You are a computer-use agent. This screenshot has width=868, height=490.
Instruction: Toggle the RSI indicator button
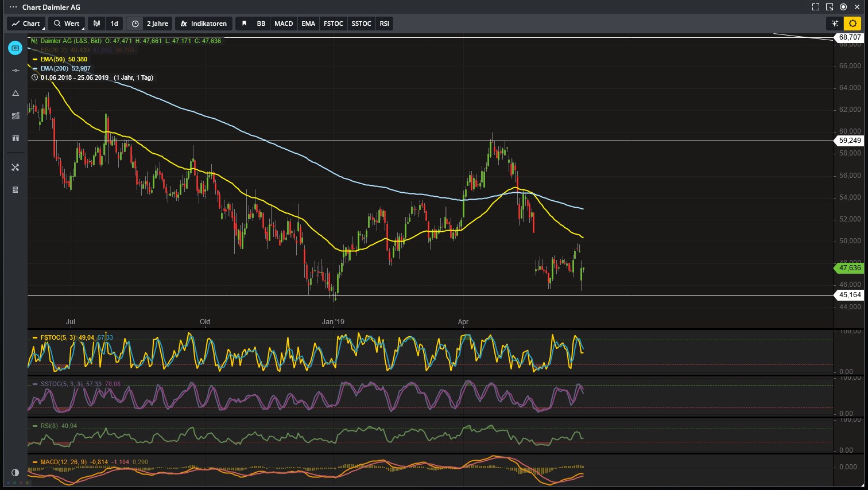(x=384, y=24)
